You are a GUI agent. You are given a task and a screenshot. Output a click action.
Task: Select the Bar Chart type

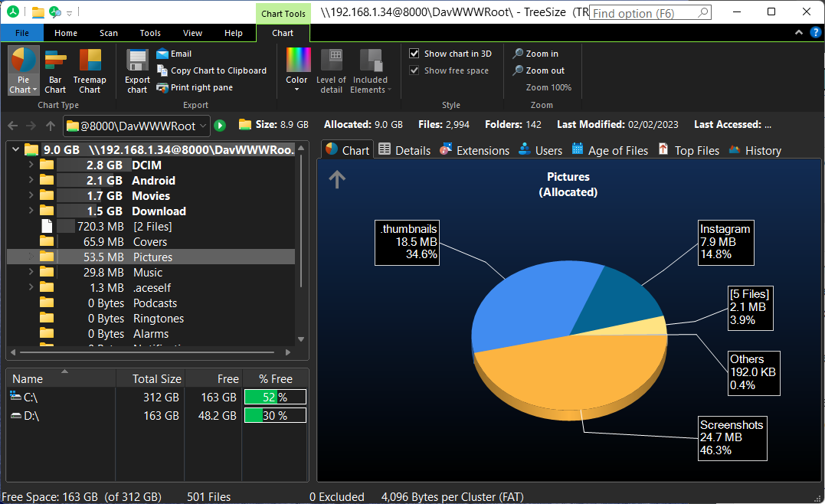coord(55,69)
